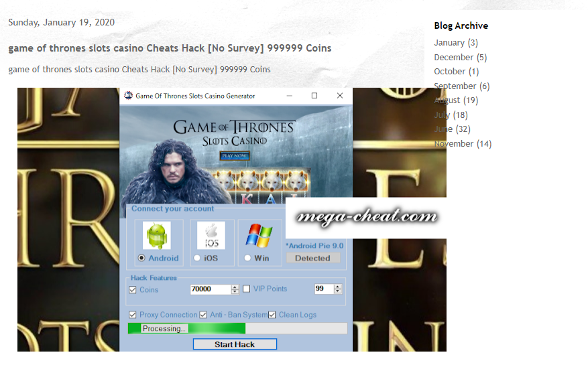Click the Coins amount field showing 70000
This screenshot has height=375, width=588.
211,289
